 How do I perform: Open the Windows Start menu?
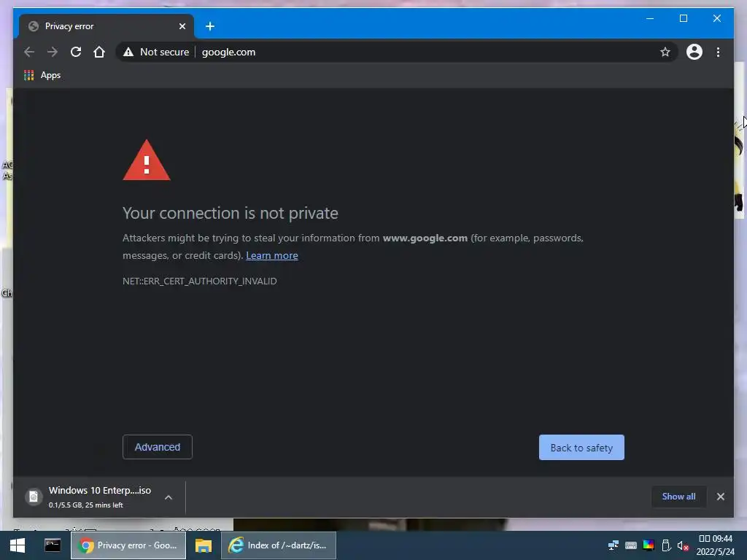click(x=18, y=545)
